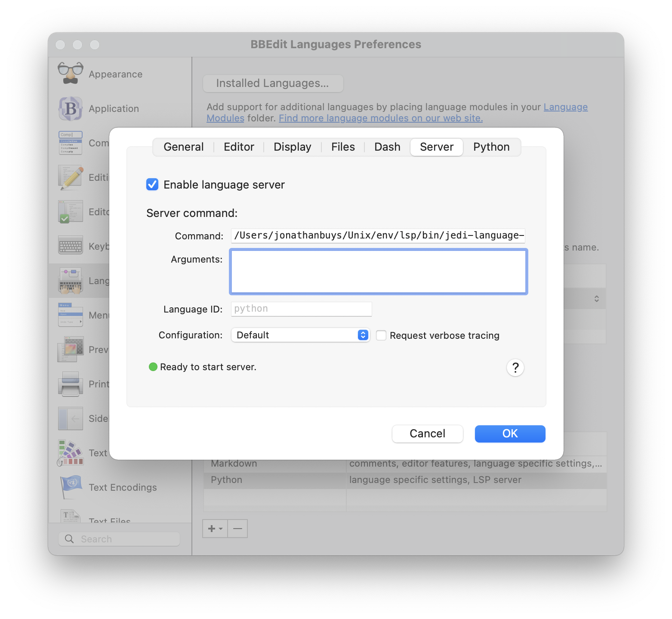Open Appearance preferences with glasses icon
This screenshot has height=619, width=672.
pyautogui.click(x=70, y=73)
